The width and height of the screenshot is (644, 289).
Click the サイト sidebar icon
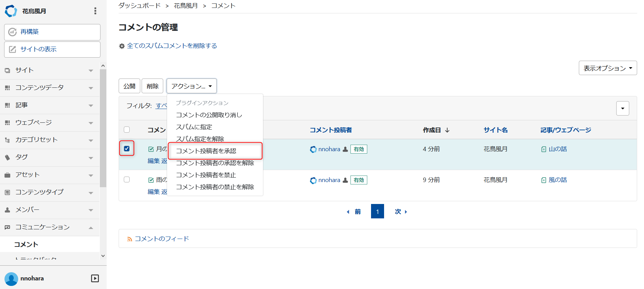8,70
